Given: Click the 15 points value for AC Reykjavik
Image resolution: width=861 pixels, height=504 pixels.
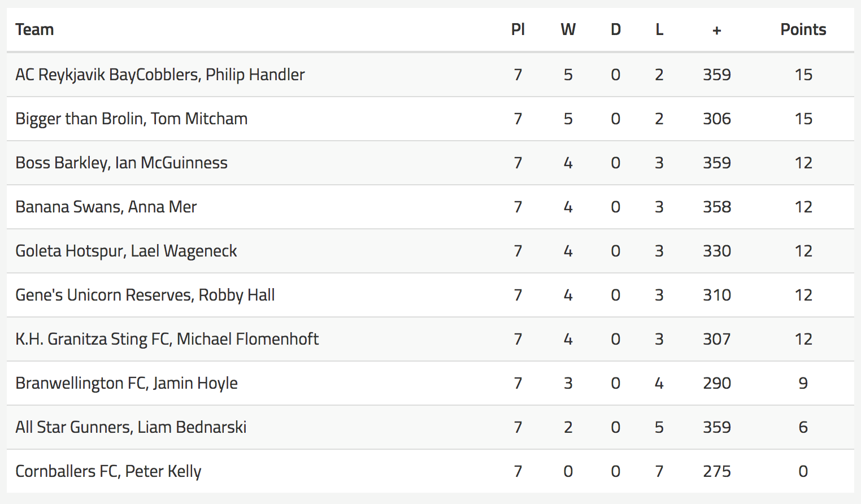Looking at the screenshot, I should [x=803, y=75].
